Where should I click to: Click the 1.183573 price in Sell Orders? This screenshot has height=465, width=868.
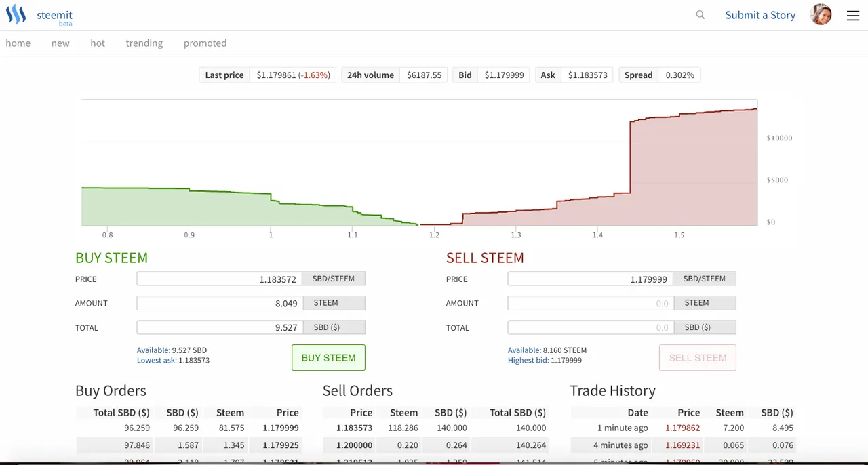[x=354, y=428]
